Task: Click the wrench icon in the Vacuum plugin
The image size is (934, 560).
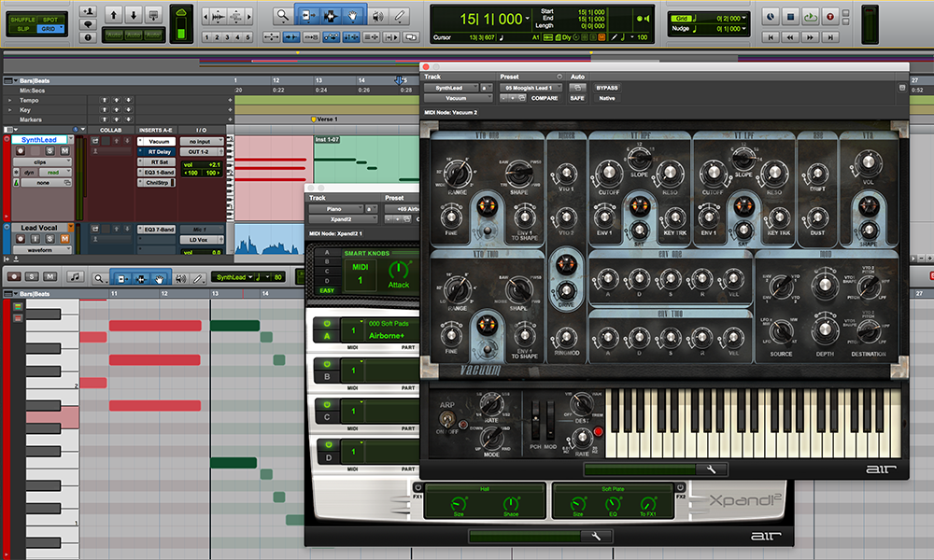Action: click(x=711, y=469)
